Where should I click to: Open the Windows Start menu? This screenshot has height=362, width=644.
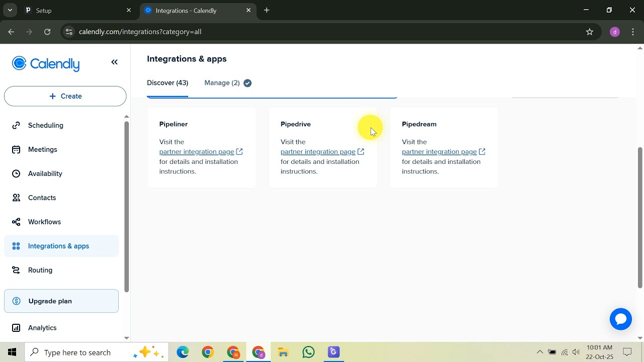[x=12, y=352]
